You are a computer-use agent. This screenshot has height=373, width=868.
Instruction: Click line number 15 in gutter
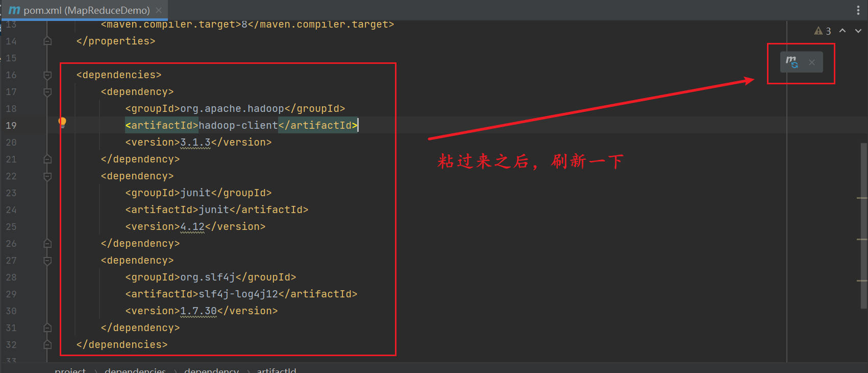pyautogui.click(x=11, y=58)
